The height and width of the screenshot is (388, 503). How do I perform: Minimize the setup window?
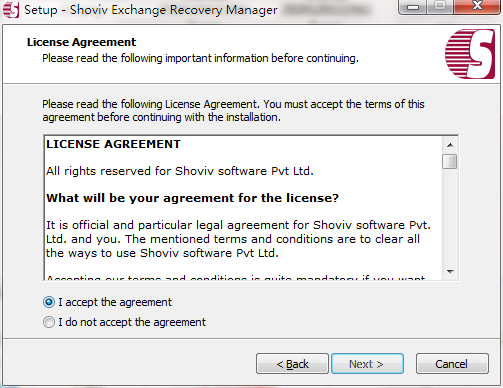pyautogui.click(x=413, y=7)
